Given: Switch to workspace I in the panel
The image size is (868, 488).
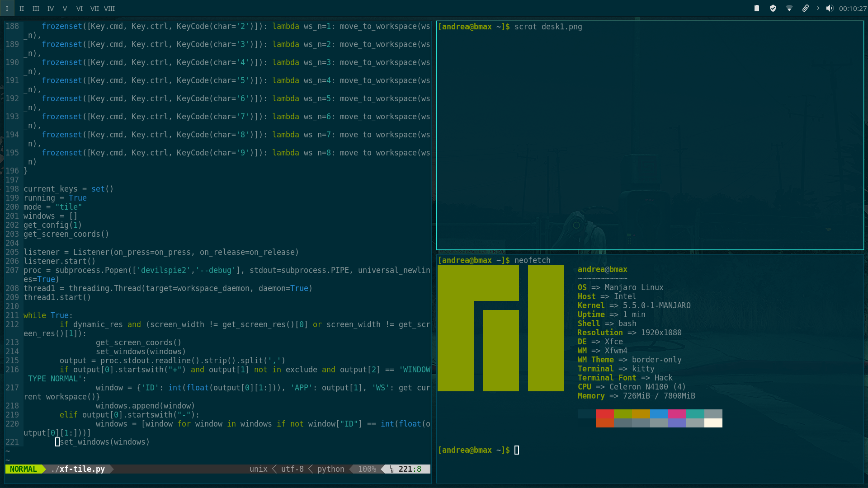Looking at the screenshot, I should 7,8.
